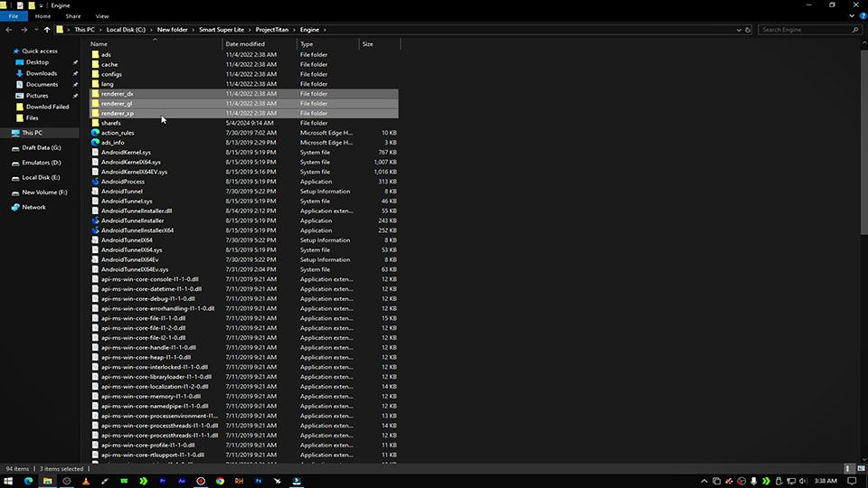This screenshot has width=868, height=488.
Task: Open Downloads in Quick access
Action: click(x=41, y=73)
